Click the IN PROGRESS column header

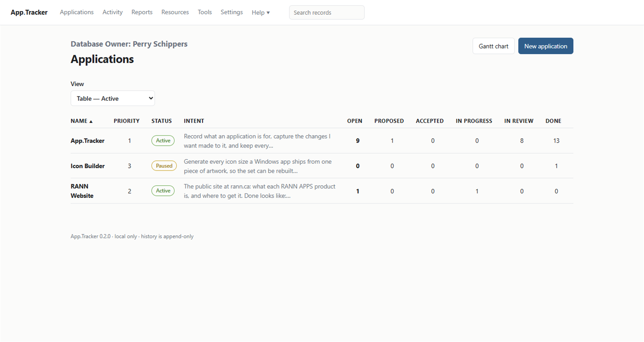click(x=474, y=121)
